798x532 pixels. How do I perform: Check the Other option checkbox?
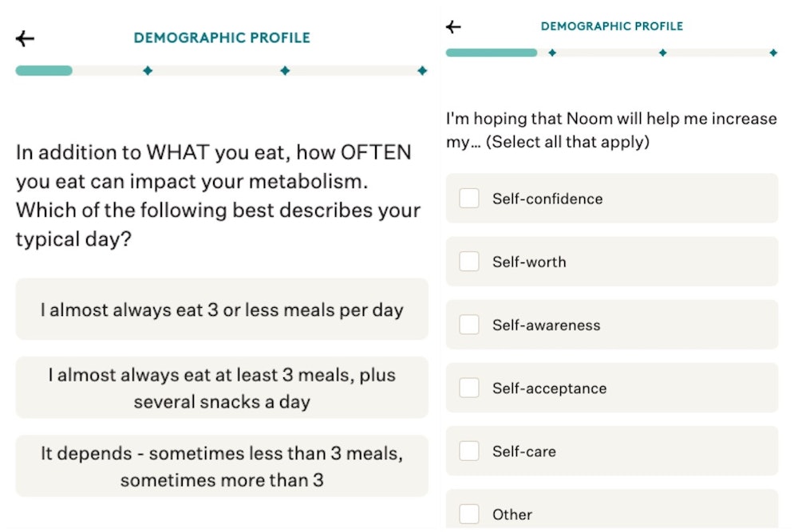(x=469, y=514)
